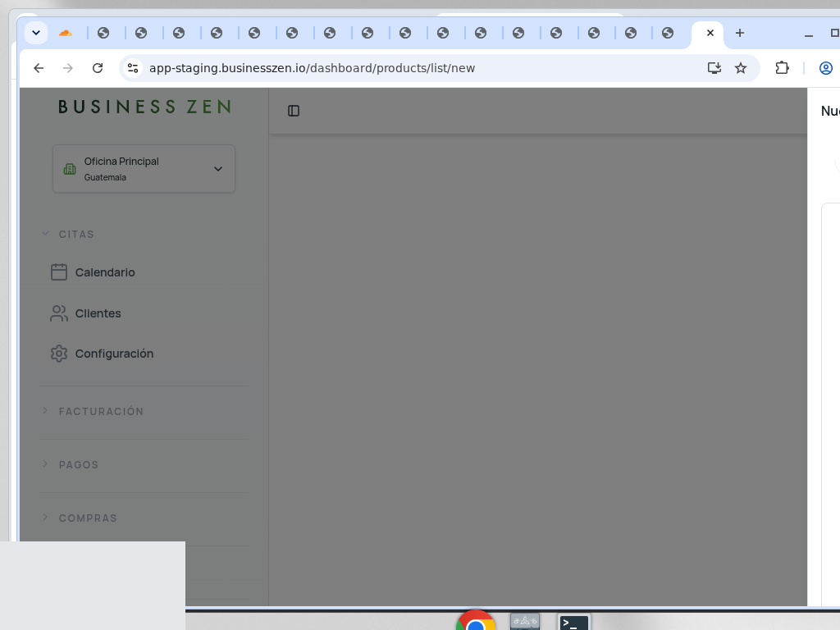Image resolution: width=840 pixels, height=630 pixels.
Task: Launch the terminal from the taskbar
Action: 573,623
